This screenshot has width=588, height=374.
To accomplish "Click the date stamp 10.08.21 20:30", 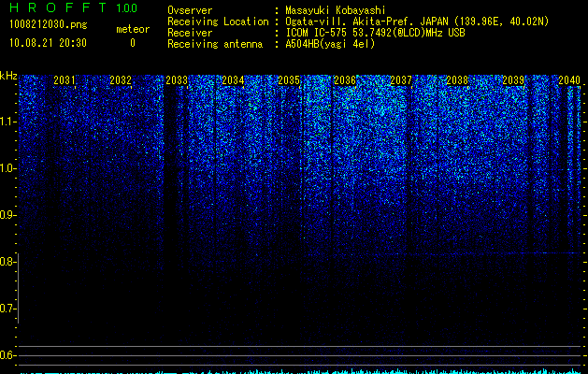I will pyautogui.click(x=48, y=43).
